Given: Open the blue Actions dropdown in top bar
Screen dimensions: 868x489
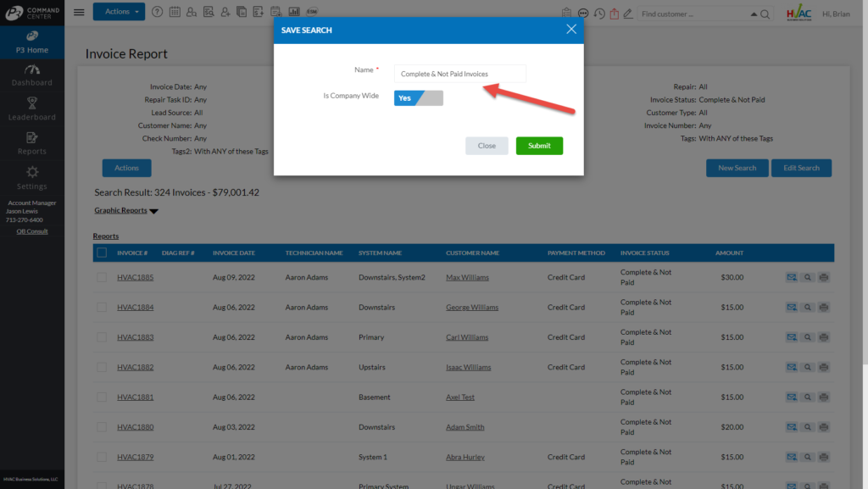Looking at the screenshot, I should 119,12.
